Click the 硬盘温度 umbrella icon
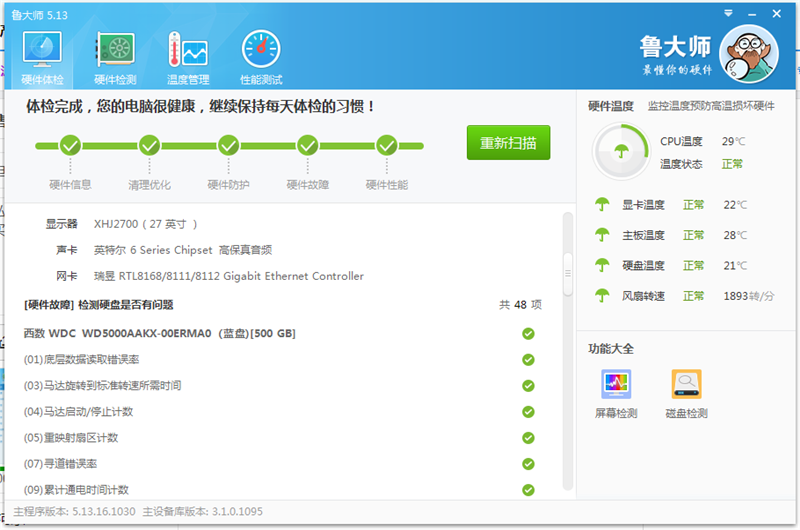This screenshot has height=530, width=800. [602, 265]
